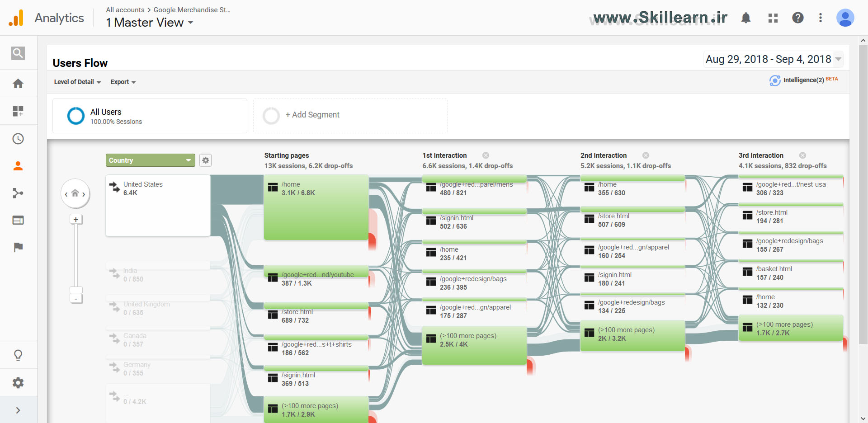
Task: Open dimension settings gear next to Country
Action: click(206, 160)
